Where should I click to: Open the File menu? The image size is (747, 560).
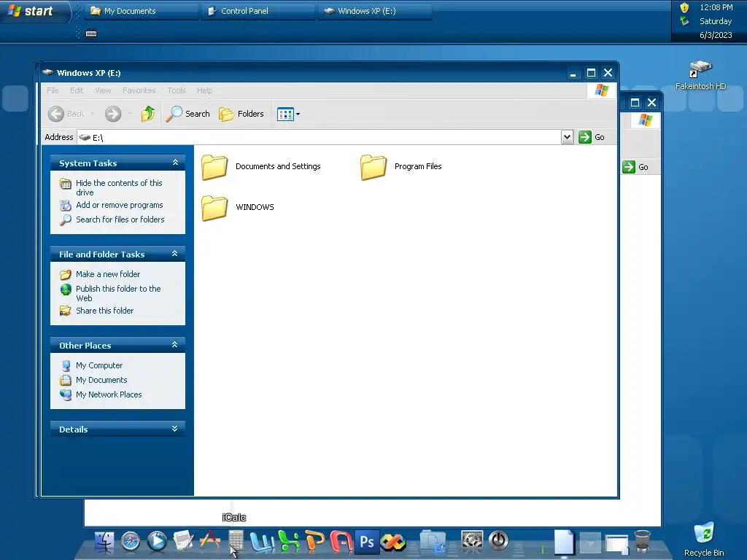coord(53,90)
